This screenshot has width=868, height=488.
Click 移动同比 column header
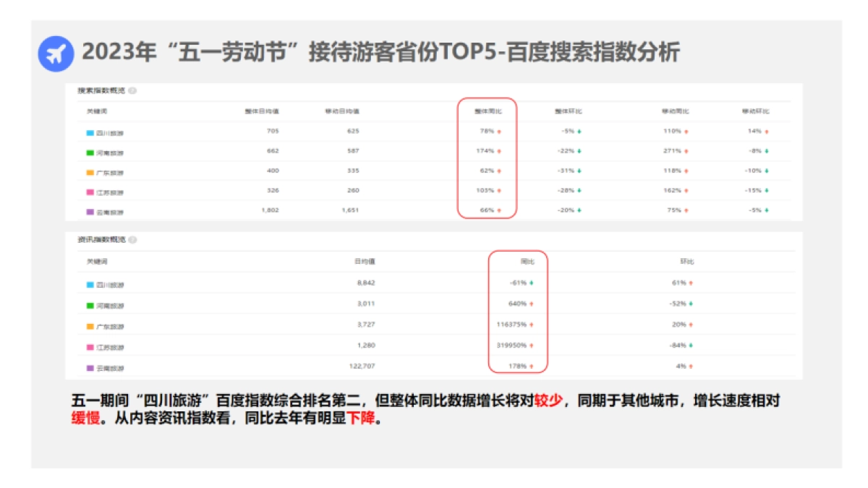[675, 111]
